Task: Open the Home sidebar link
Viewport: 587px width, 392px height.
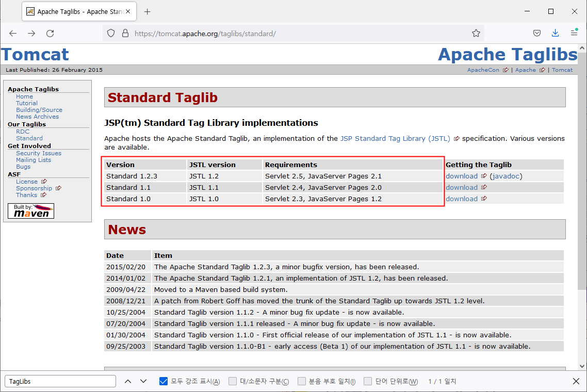Action: point(24,96)
